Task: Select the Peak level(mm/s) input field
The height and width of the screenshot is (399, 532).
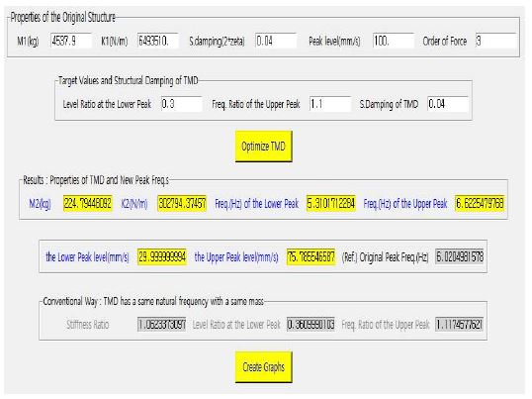Action: [x=394, y=42]
